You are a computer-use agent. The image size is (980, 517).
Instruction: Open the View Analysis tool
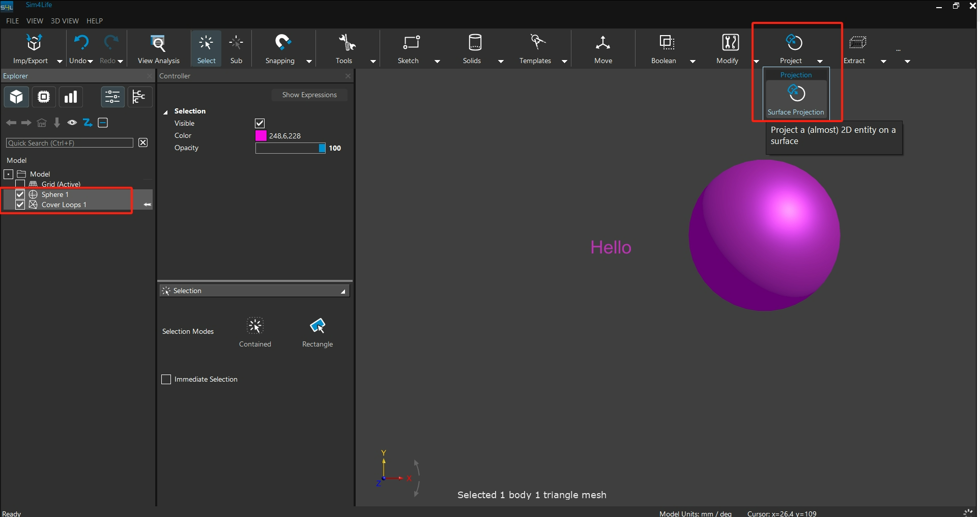tap(158, 49)
